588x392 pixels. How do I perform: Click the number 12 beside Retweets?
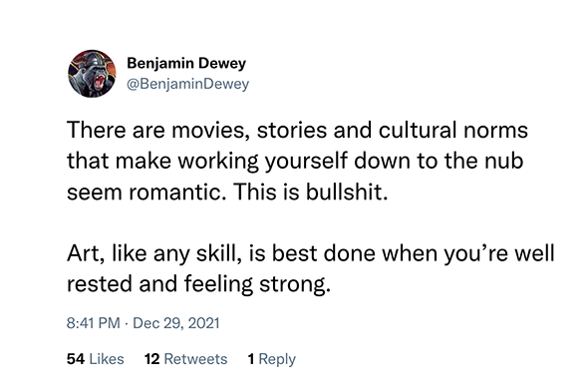click(x=152, y=359)
